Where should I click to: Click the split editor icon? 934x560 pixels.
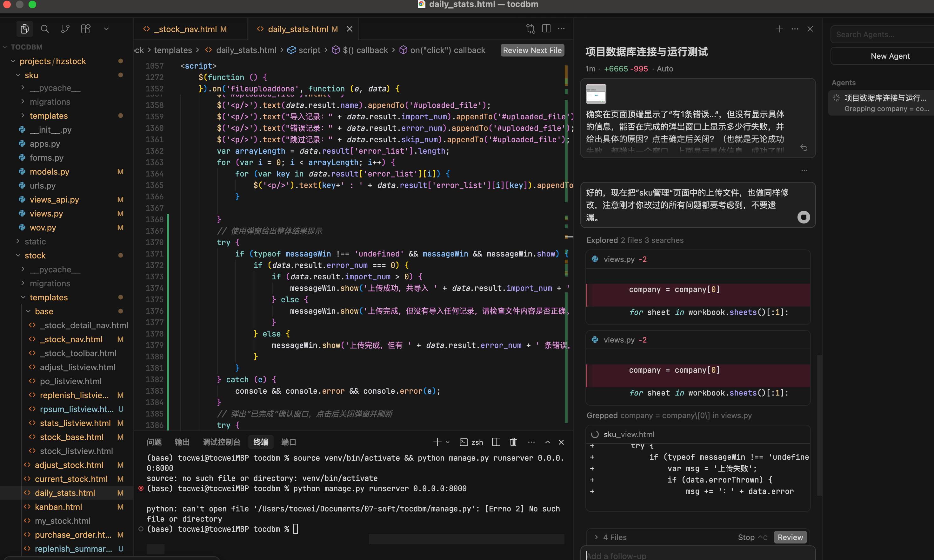coord(546,29)
